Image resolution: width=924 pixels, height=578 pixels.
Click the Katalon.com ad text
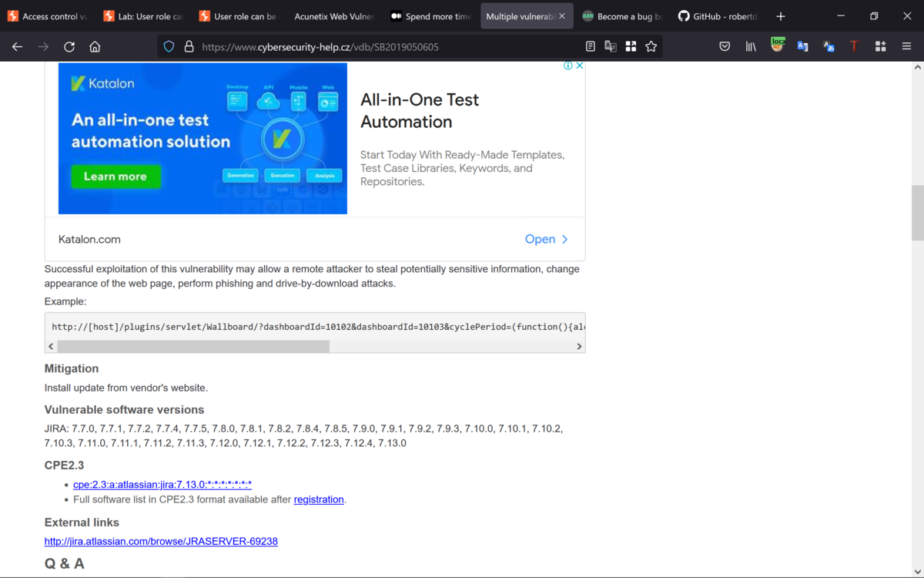pyautogui.click(x=89, y=240)
